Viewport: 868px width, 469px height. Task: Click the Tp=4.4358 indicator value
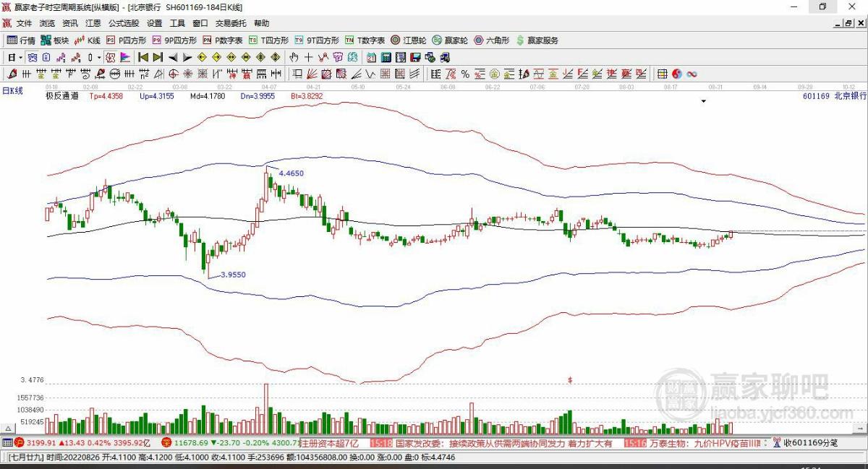click(x=106, y=95)
